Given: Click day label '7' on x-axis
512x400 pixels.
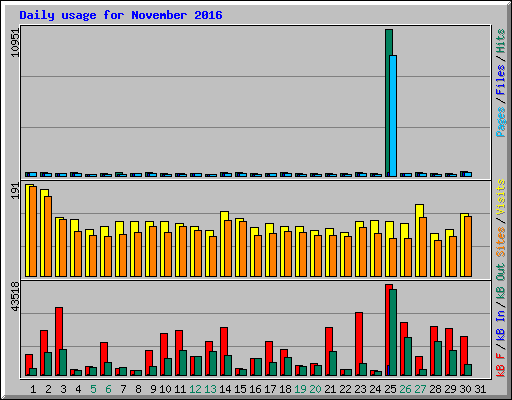Looking at the screenshot, I should click(123, 389).
